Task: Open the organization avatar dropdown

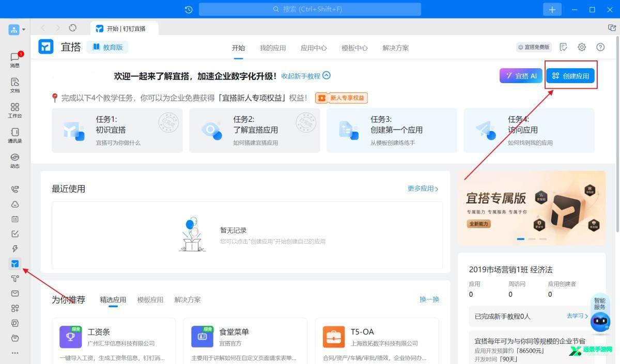Action: tap(17, 29)
